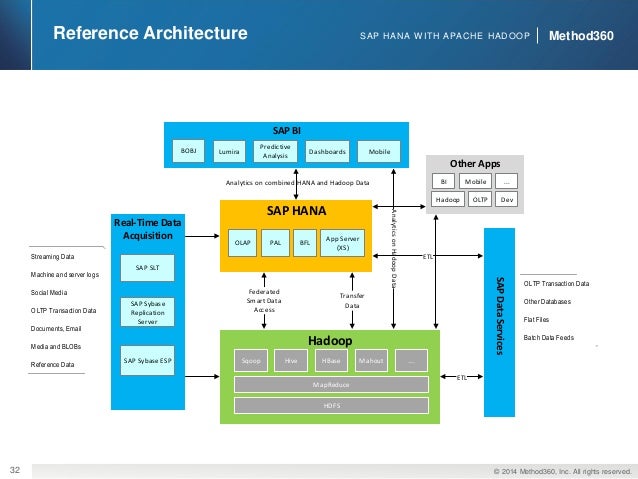This screenshot has height=479, width=638.
Task: Select the Transfer Data label
Action: (352, 301)
